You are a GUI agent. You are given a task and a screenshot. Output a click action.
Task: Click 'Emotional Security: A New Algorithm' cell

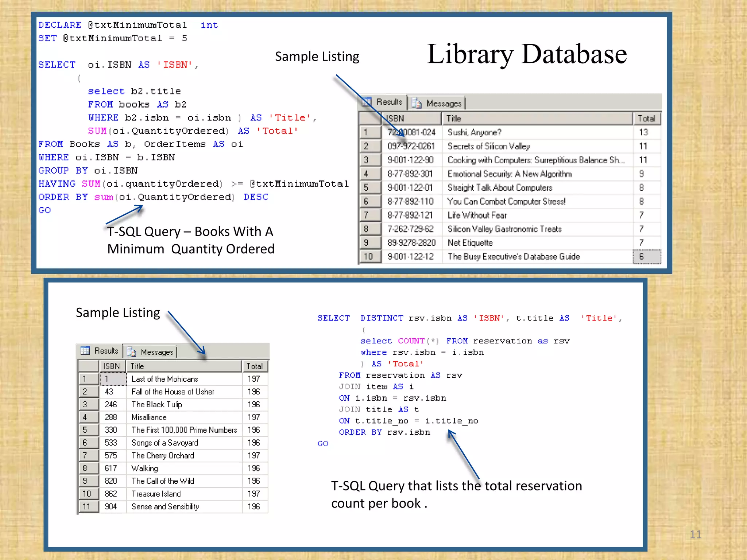click(x=537, y=174)
